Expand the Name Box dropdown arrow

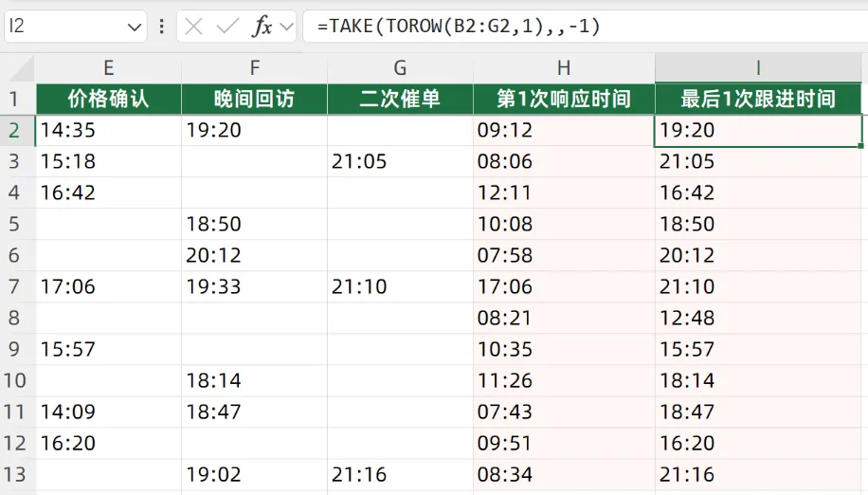[x=134, y=27]
